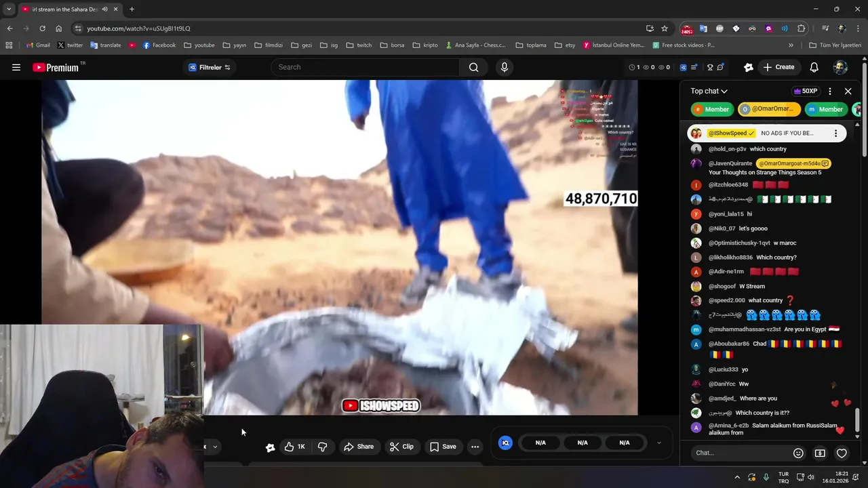868x488 pixels.
Task: Send a Super Chat dollar icon
Action: [x=820, y=453]
